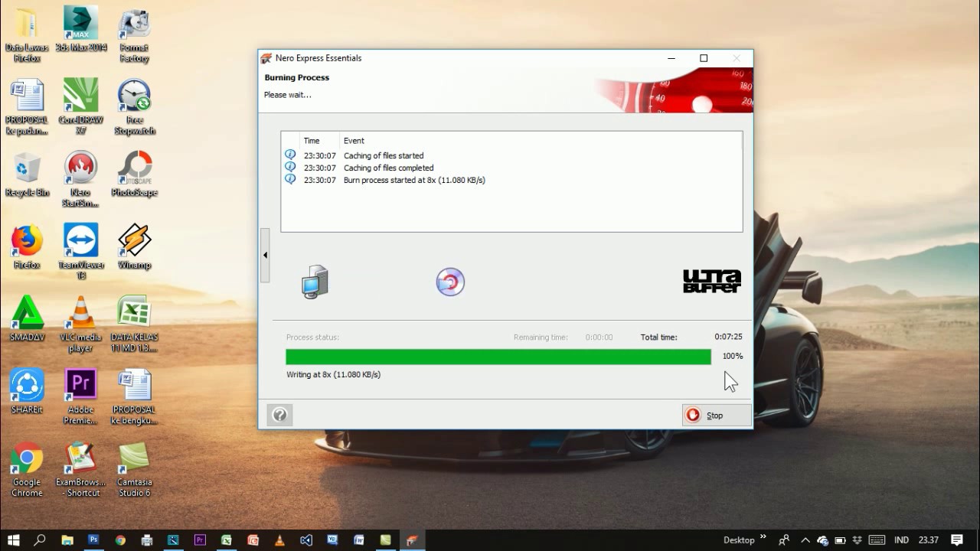Click the Dropbox tray icon
Viewport: 980px width, 551px height.
tap(857, 540)
